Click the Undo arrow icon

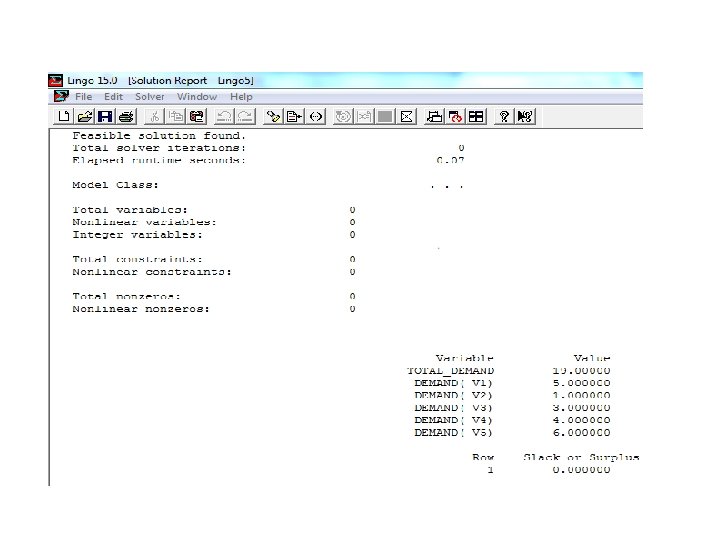[x=224, y=117]
